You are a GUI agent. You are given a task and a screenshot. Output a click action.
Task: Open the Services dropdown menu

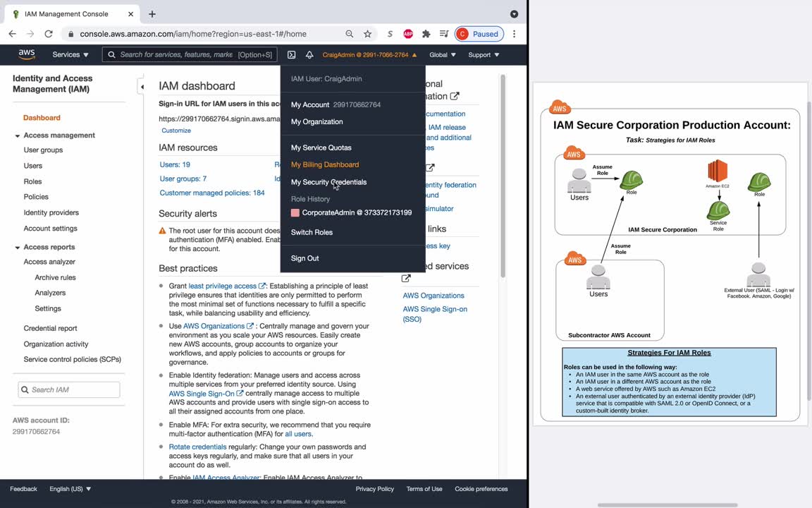coord(70,54)
